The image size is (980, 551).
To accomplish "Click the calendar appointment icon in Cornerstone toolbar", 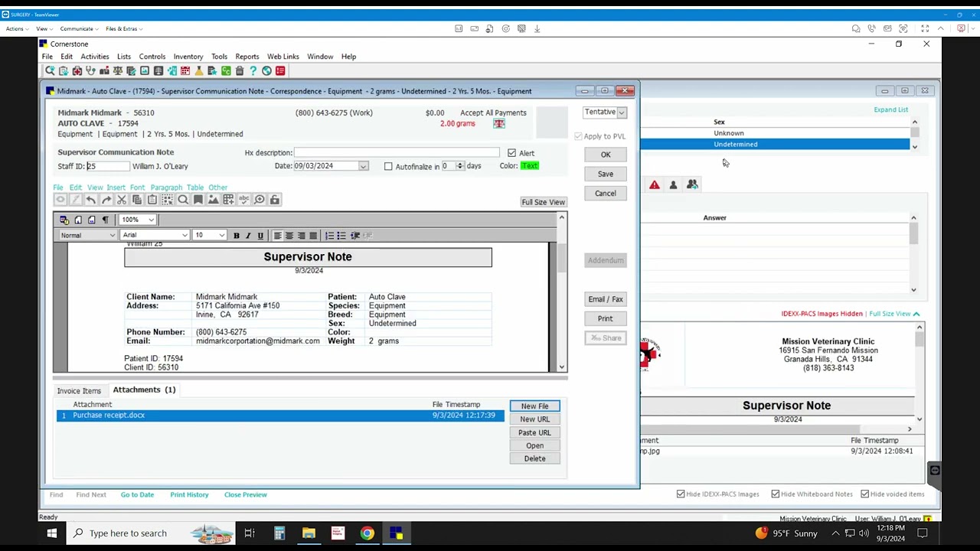I will point(185,71).
